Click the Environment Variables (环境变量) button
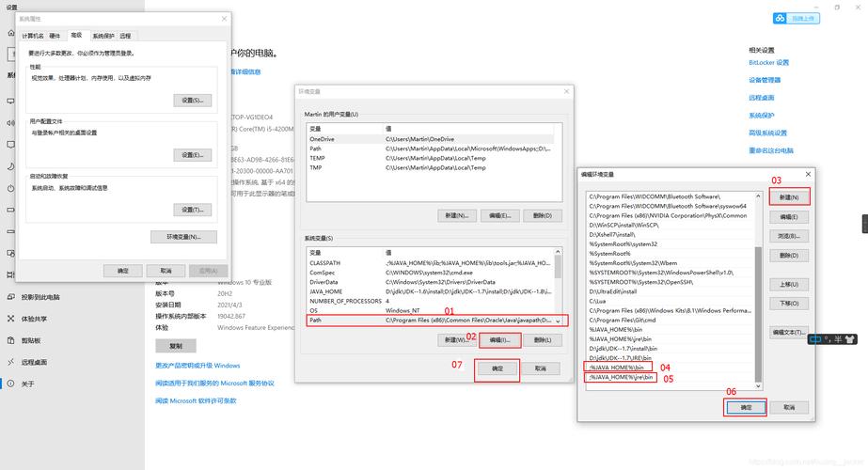The width and height of the screenshot is (868, 470). (x=191, y=237)
